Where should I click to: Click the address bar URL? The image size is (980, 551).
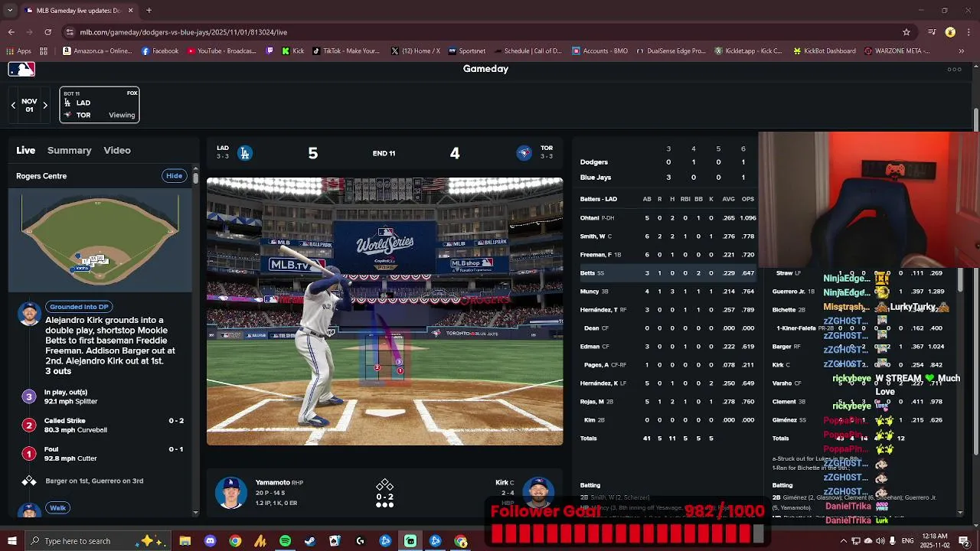coord(184,32)
